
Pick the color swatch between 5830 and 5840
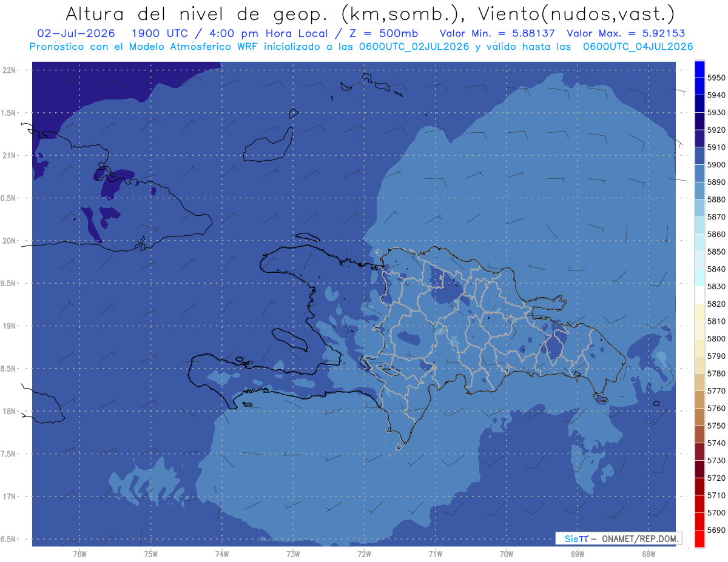coord(699,278)
